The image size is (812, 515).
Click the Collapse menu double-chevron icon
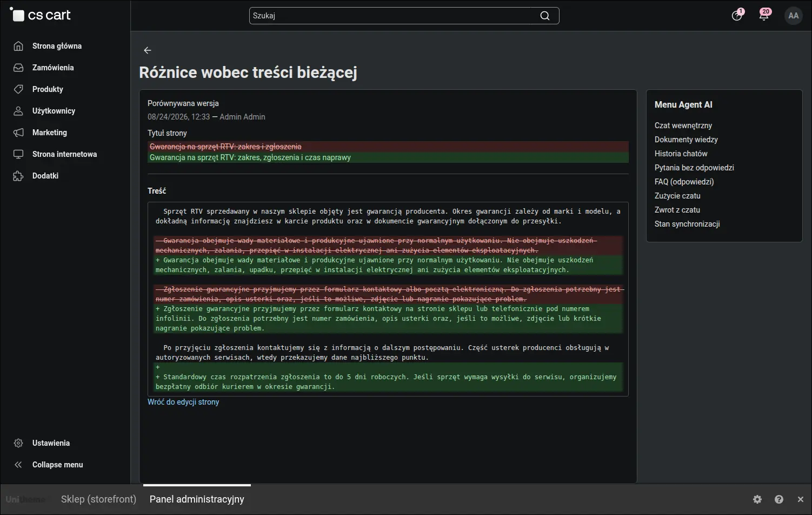pyautogui.click(x=18, y=465)
